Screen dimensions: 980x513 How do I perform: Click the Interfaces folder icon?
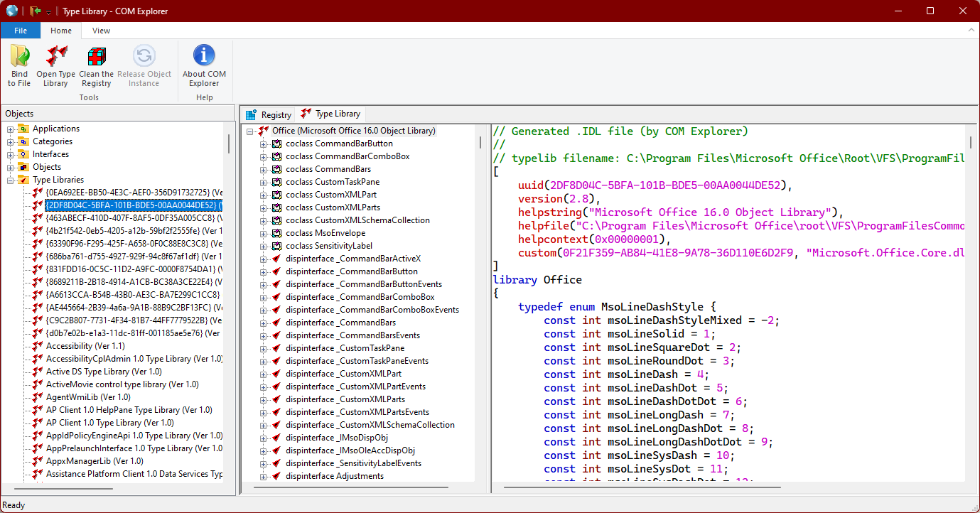pos(23,154)
